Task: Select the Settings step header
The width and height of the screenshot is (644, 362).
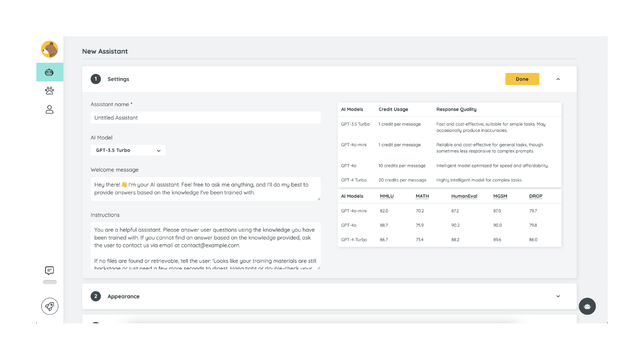Action: [118, 79]
